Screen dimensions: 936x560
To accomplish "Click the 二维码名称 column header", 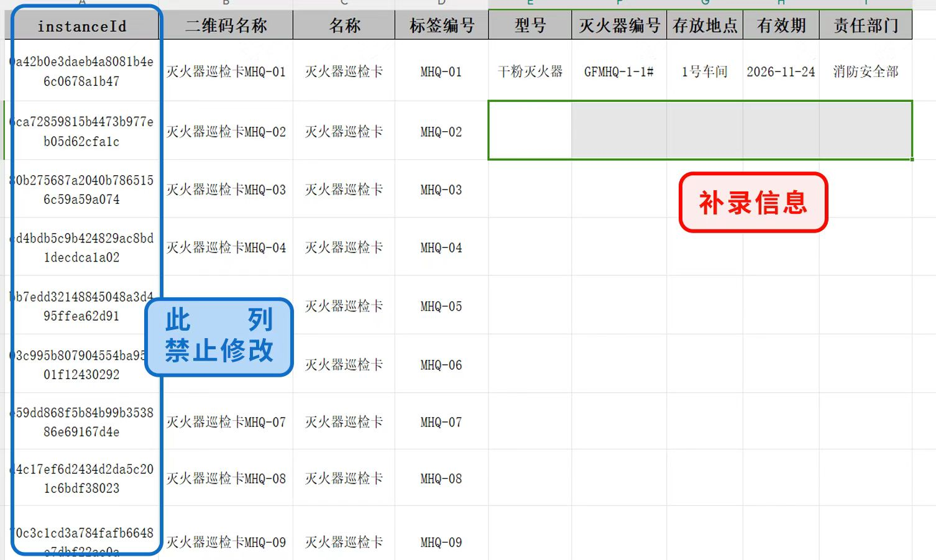I will pos(226,25).
